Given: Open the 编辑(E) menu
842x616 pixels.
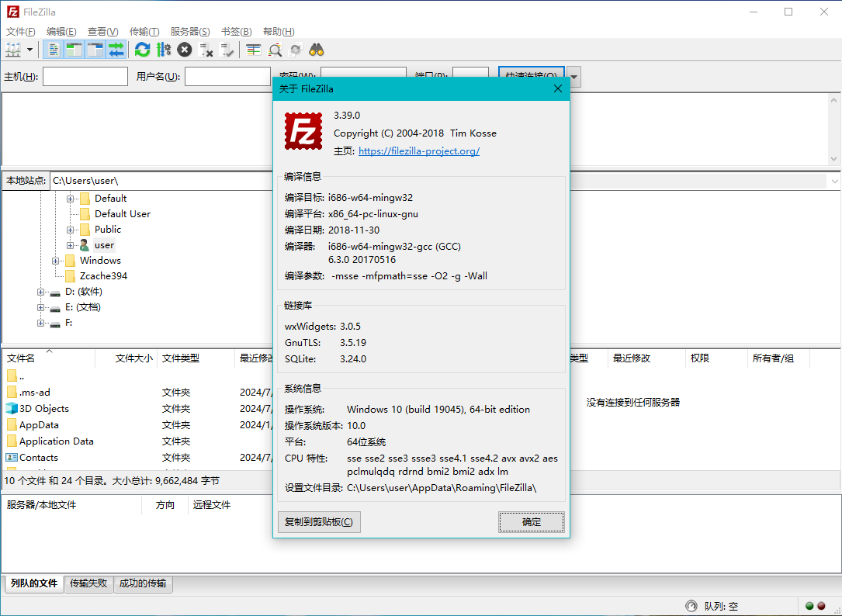Looking at the screenshot, I should click(x=61, y=32).
